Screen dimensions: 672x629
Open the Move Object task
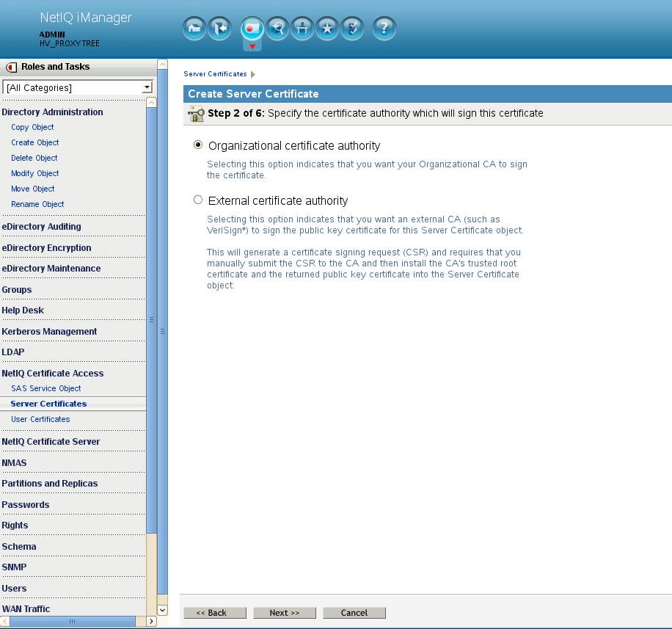(x=33, y=189)
